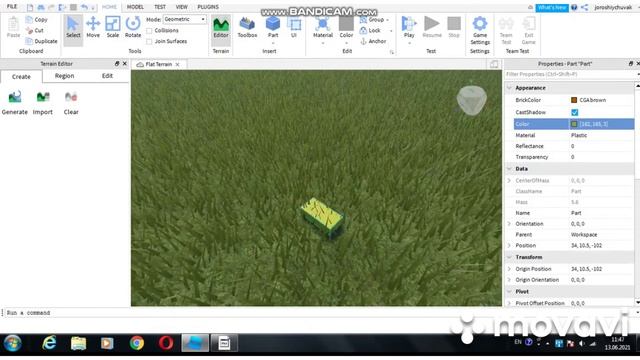Insert a new Part
Image resolution: width=640 pixels, height=360 pixels.
[273, 27]
